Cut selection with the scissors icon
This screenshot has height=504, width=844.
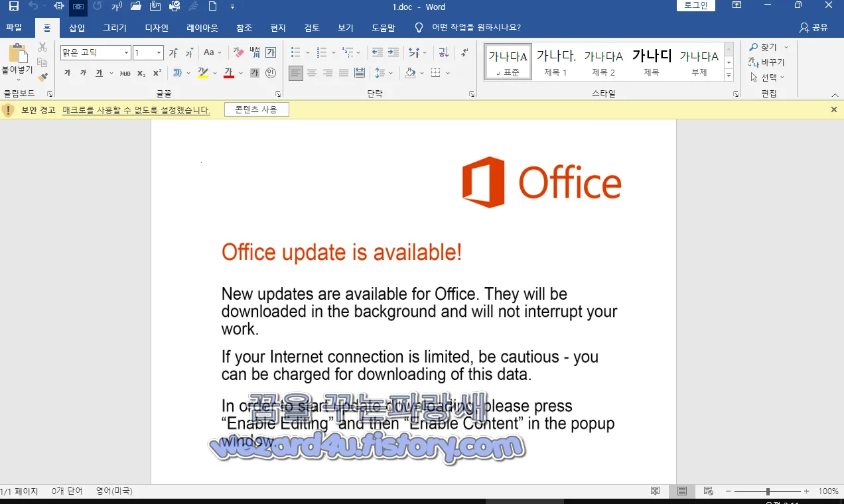42,47
